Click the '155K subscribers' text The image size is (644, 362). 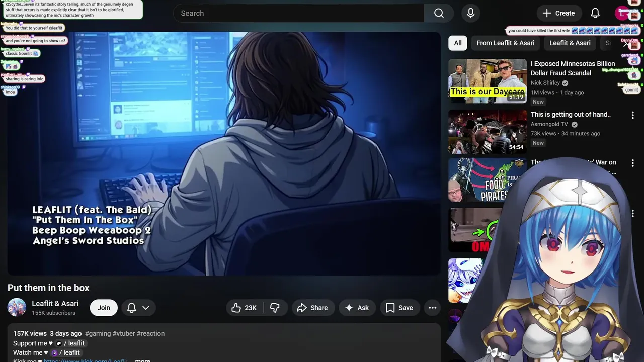pos(54,313)
